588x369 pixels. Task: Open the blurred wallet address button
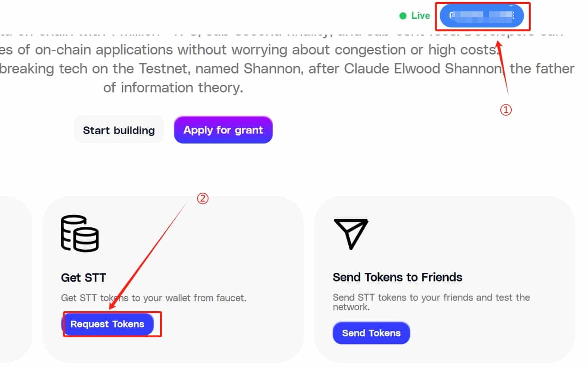[481, 16]
